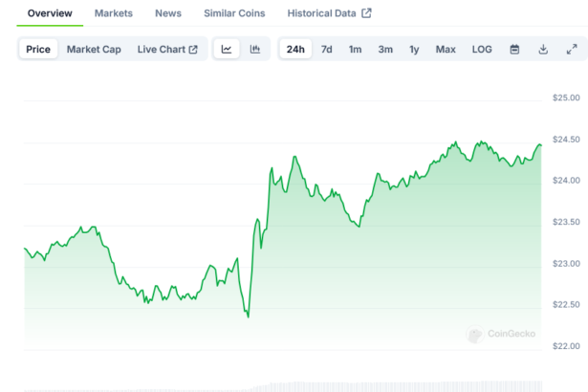
Task: Expand the chart to fullscreen
Action: (x=572, y=50)
